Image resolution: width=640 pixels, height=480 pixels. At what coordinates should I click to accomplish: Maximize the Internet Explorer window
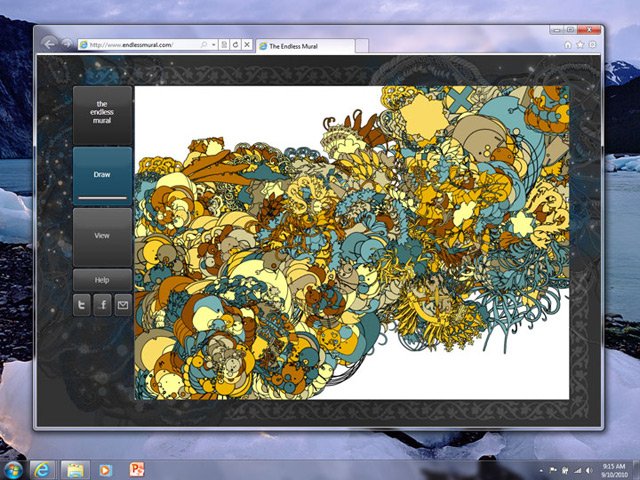click(570, 30)
